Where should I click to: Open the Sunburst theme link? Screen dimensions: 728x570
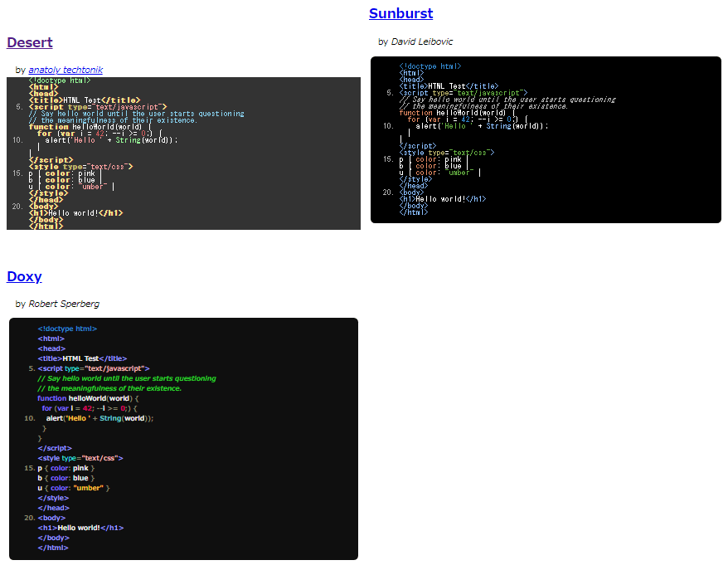[x=400, y=13]
